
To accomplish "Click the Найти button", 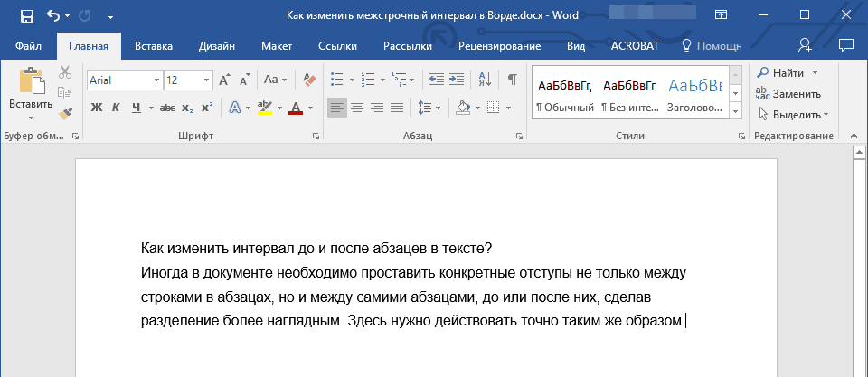I will pyautogui.click(x=788, y=72).
